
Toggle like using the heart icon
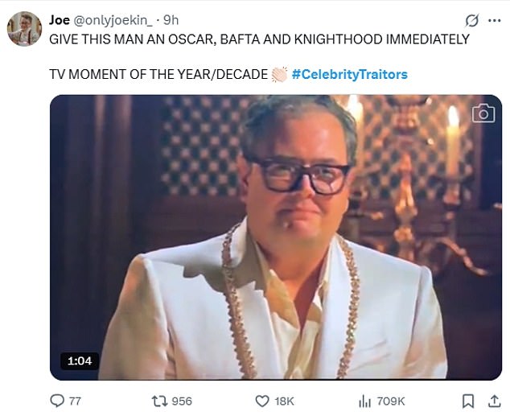261,401
